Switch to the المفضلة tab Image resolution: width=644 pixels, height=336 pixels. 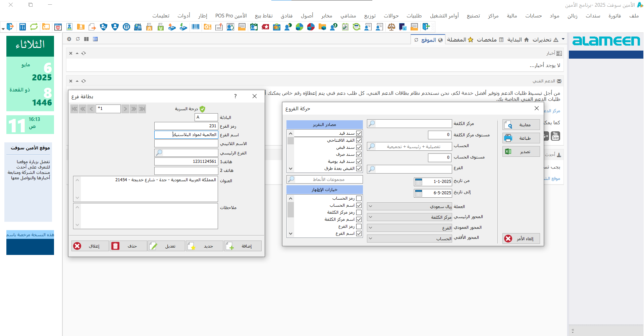[460, 40]
